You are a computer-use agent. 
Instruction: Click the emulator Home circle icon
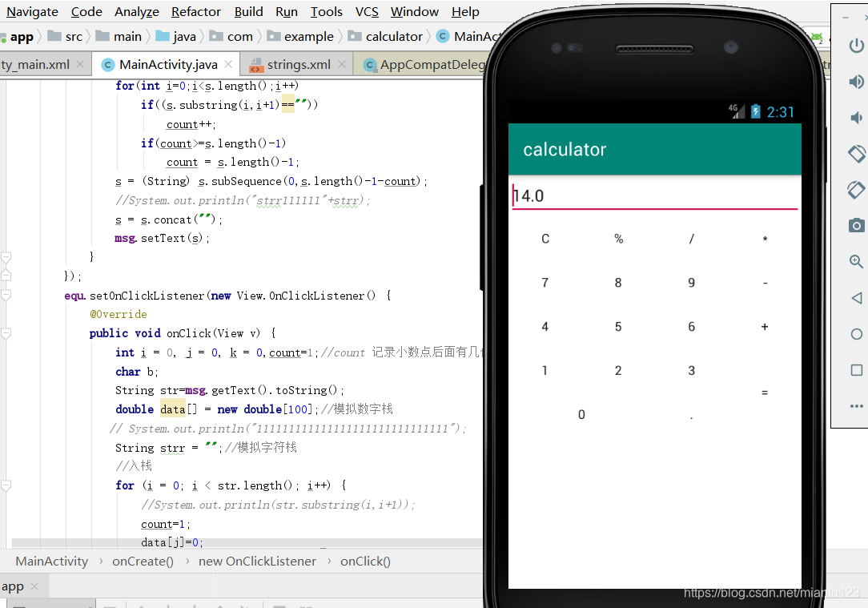point(856,334)
